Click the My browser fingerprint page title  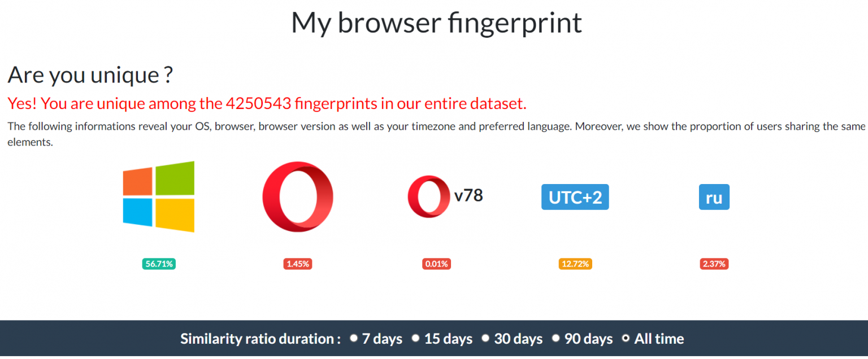pos(436,23)
